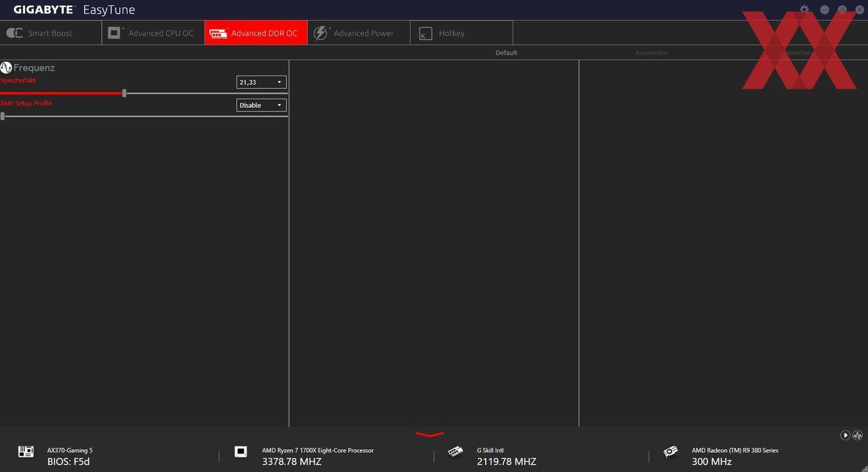Click the Frequenz section heading
868x472 pixels.
(34, 68)
